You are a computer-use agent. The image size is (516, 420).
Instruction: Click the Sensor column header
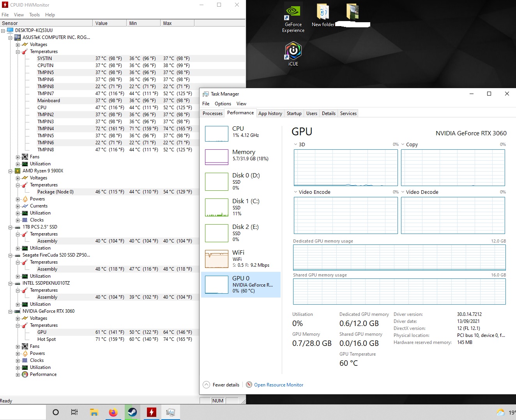[x=46, y=23]
